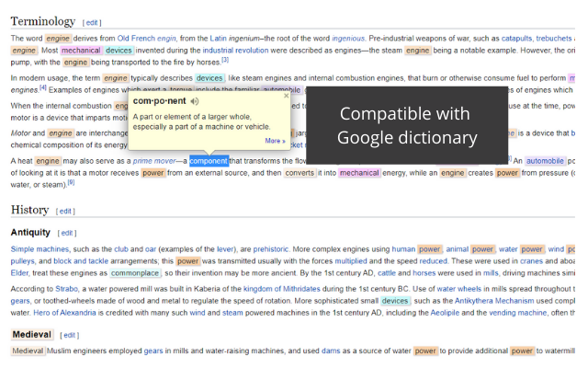Click highlighted Medieval heading word

pos(32,334)
